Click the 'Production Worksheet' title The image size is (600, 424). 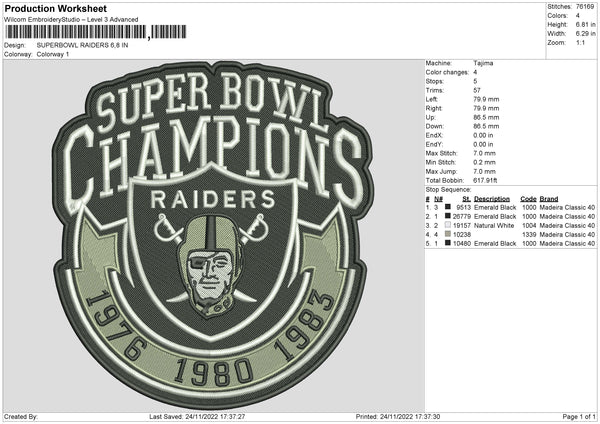[55, 8]
